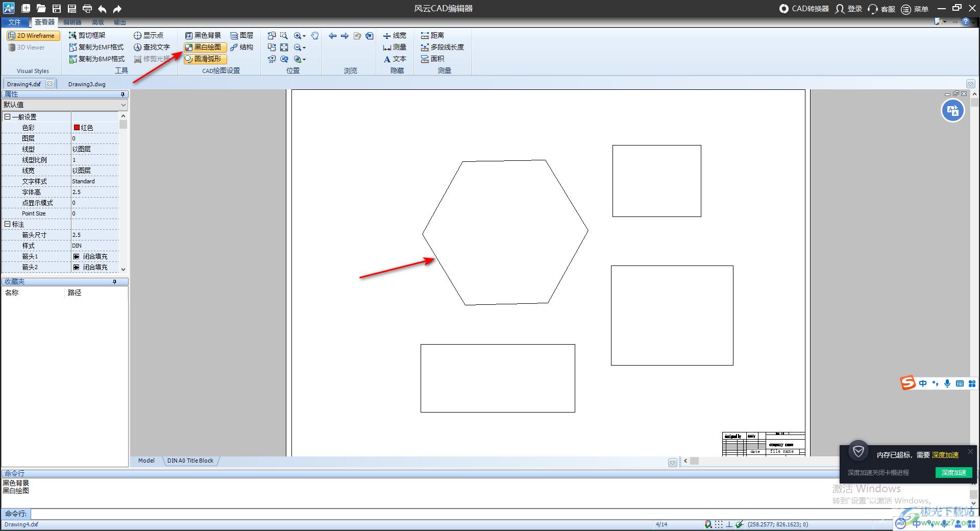The height and width of the screenshot is (531, 980).
Task: Click the red 红色 color swatch
Action: [x=77, y=128]
